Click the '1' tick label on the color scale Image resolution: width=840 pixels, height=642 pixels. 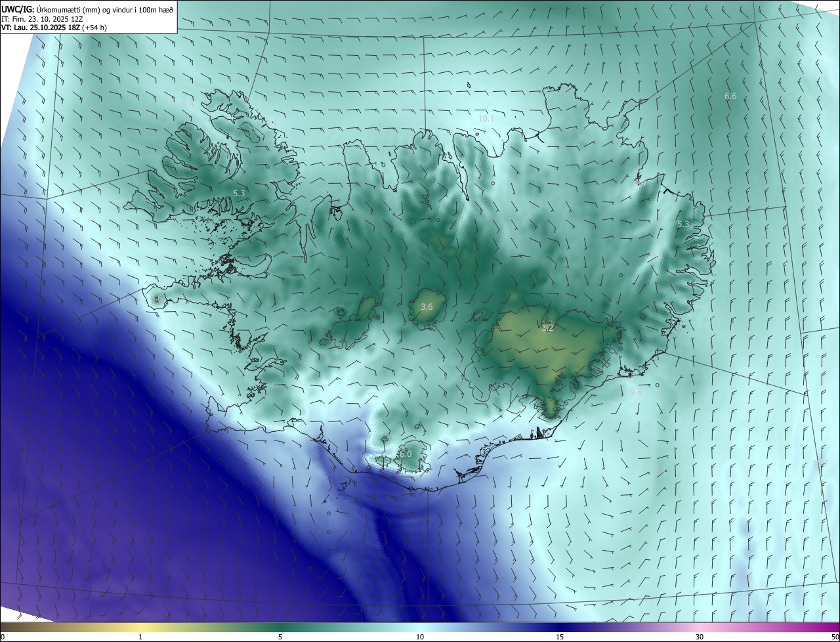point(140,637)
